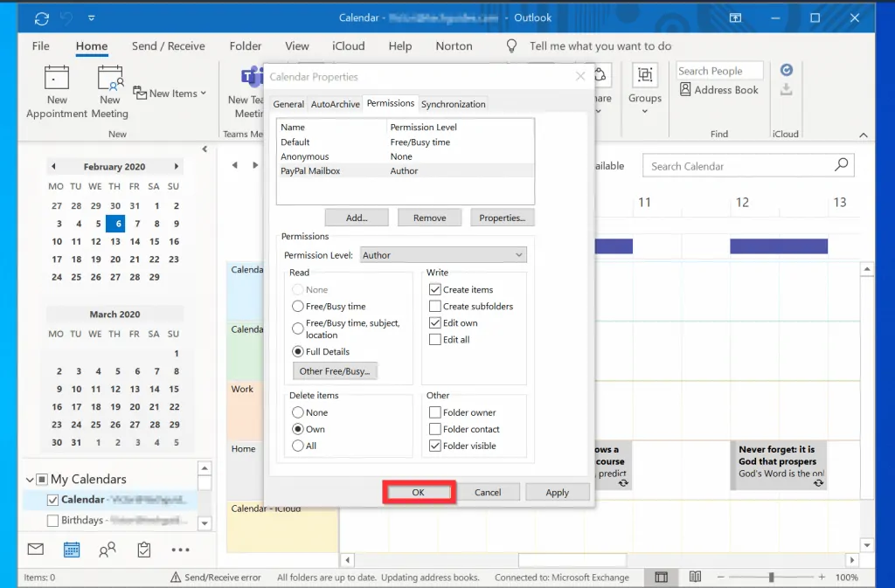Select Free/Busy time radio button
The height and width of the screenshot is (588, 895).
[x=298, y=307]
